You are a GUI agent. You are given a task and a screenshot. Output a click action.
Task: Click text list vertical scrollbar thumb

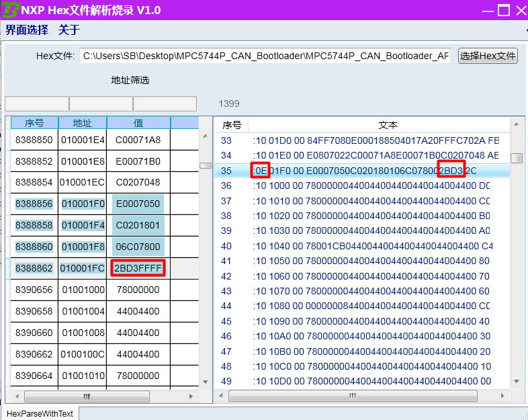coord(516,158)
